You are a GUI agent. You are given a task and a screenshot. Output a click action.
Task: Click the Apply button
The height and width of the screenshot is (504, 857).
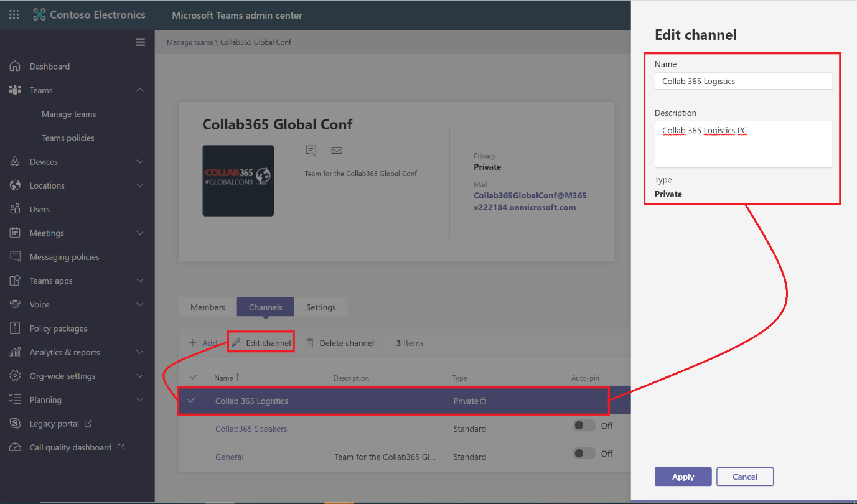point(683,477)
